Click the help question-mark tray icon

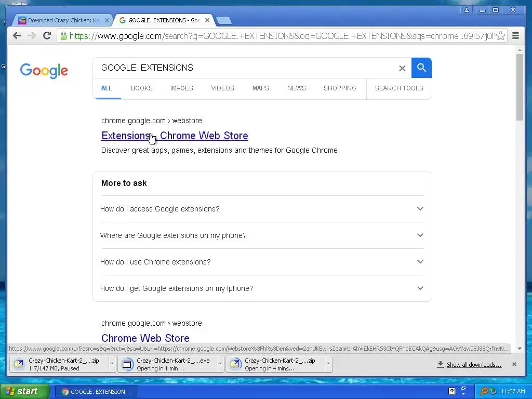click(x=451, y=391)
